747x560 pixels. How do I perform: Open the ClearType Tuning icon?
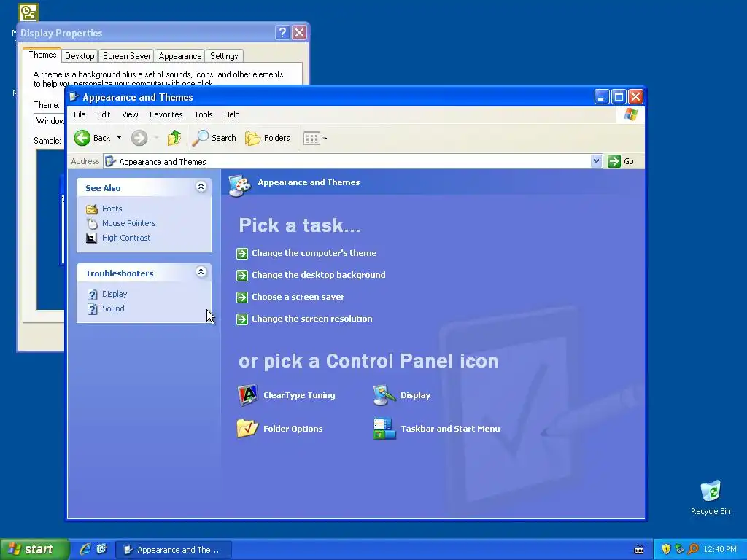tap(247, 395)
